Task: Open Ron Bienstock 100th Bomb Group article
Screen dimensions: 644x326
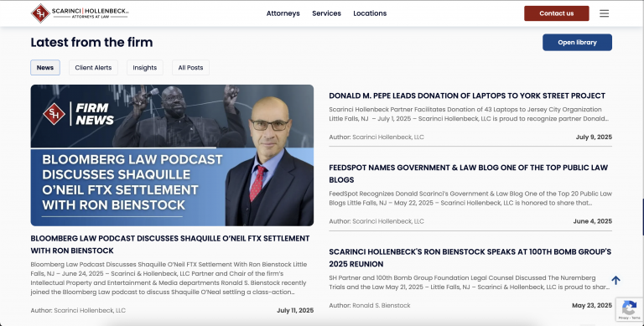Action: tap(470, 258)
